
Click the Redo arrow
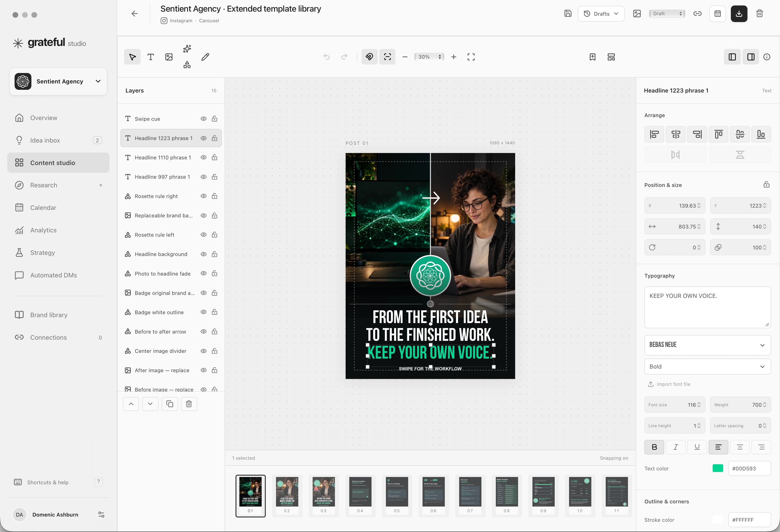[344, 57]
